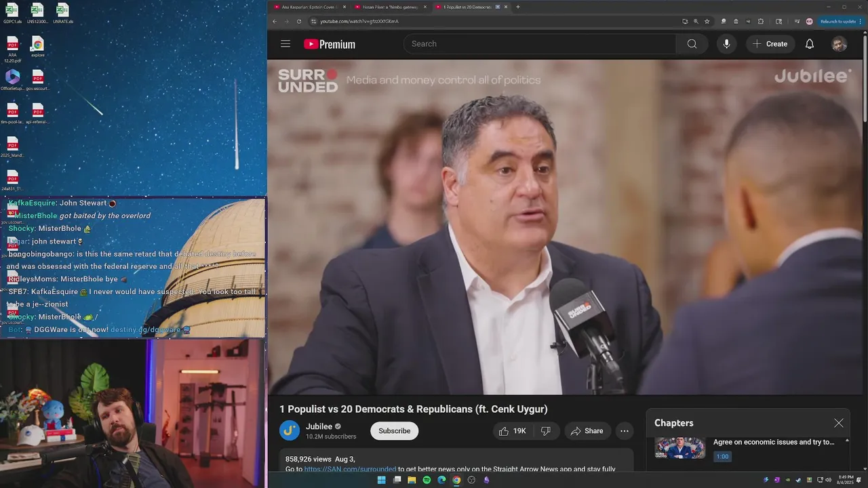This screenshot has width=868, height=488.
Task: Open gov.uscourt PDF on desktop
Action: click(x=37, y=80)
